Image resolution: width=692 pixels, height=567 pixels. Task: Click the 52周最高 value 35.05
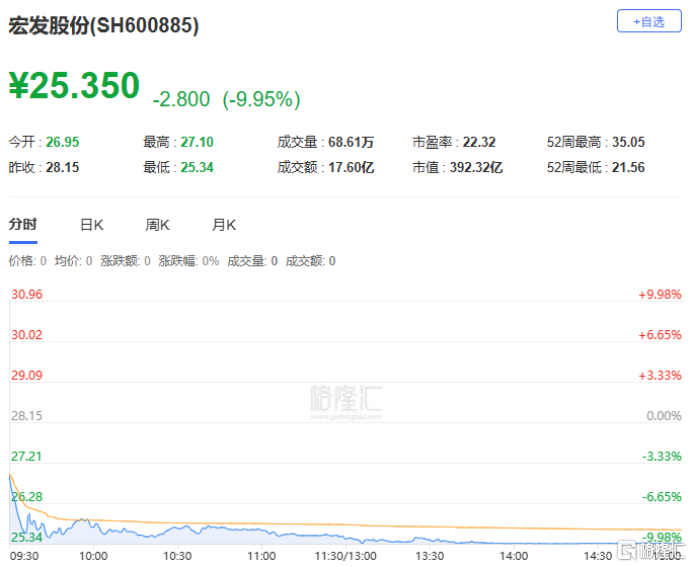pyautogui.click(x=628, y=142)
